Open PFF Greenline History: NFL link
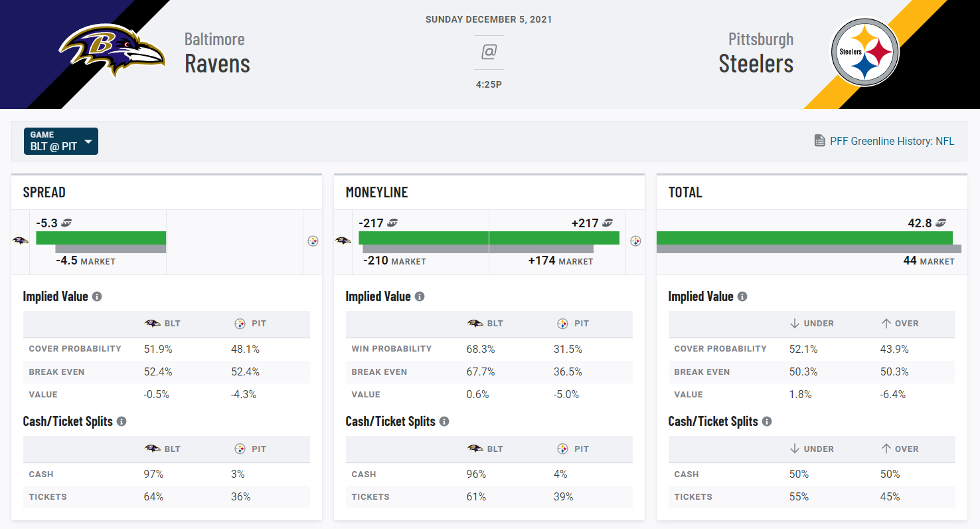 (x=892, y=141)
